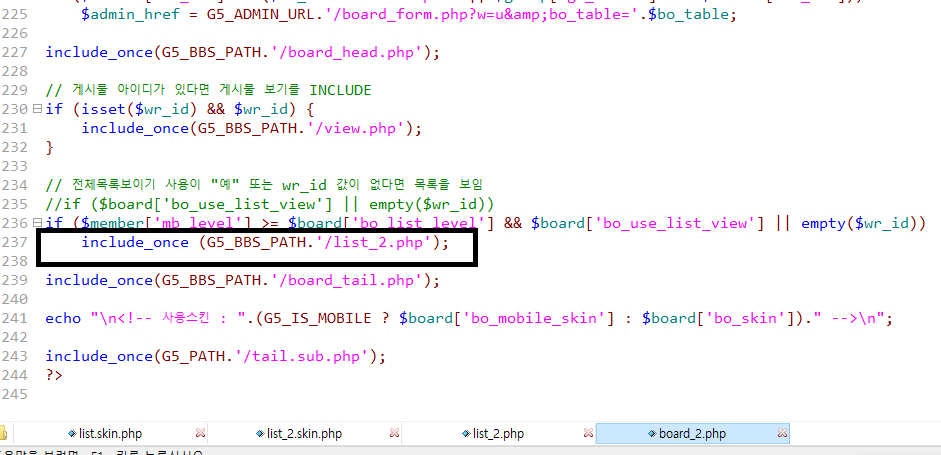Switch to the list.skin.php tab
The width and height of the screenshot is (941, 455).
tap(111, 434)
